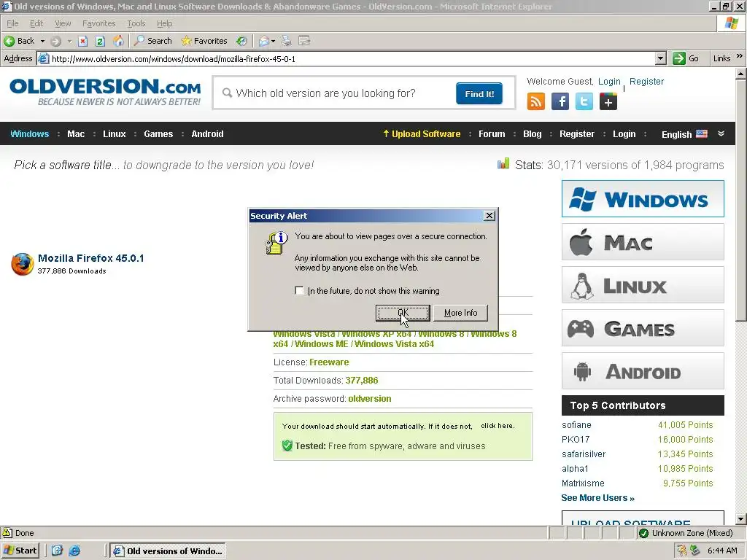Click the More Info button
This screenshot has width=747, height=560.
[x=461, y=313]
